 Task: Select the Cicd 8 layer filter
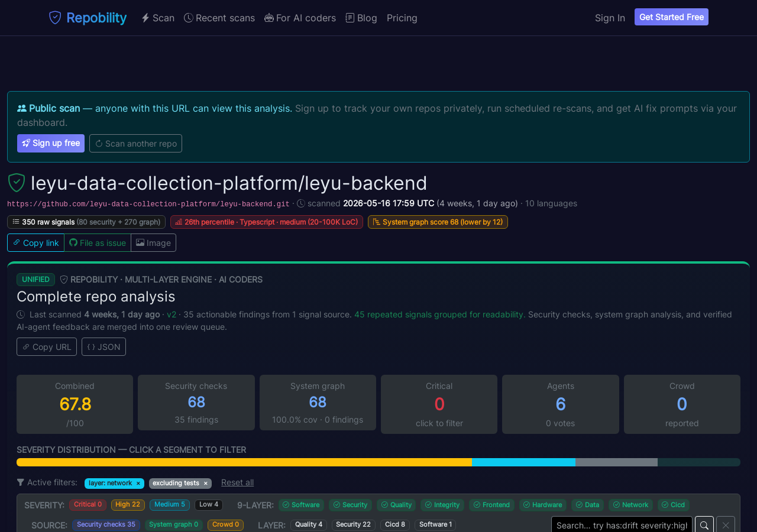(395, 525)
